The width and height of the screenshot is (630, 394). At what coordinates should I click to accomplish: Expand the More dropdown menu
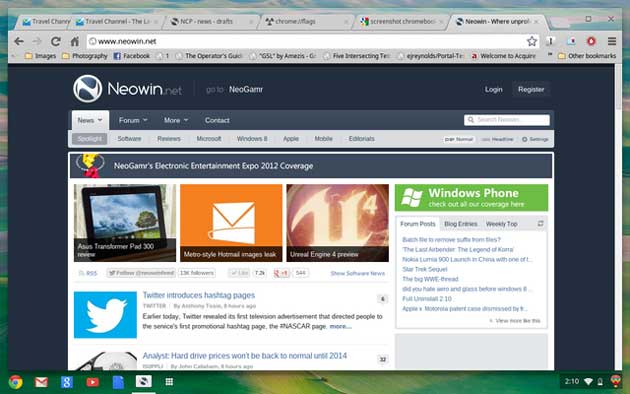pyautogui.click(x=176, y=120)
